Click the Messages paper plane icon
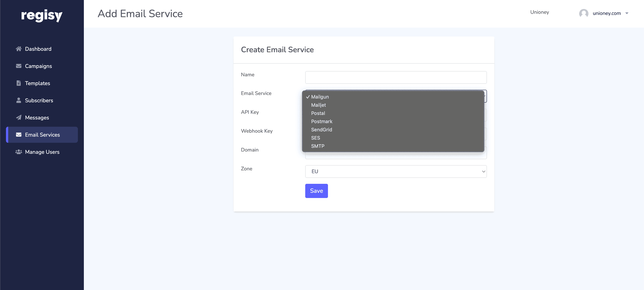The height and width of the screenshot is (290, 644). pos(18,117)
